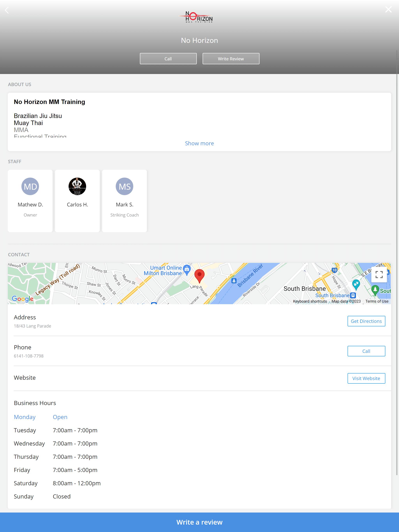Toggle map fullscreen view icon
The width and height of the screenshot is (399, 532).
coord(379,274)
